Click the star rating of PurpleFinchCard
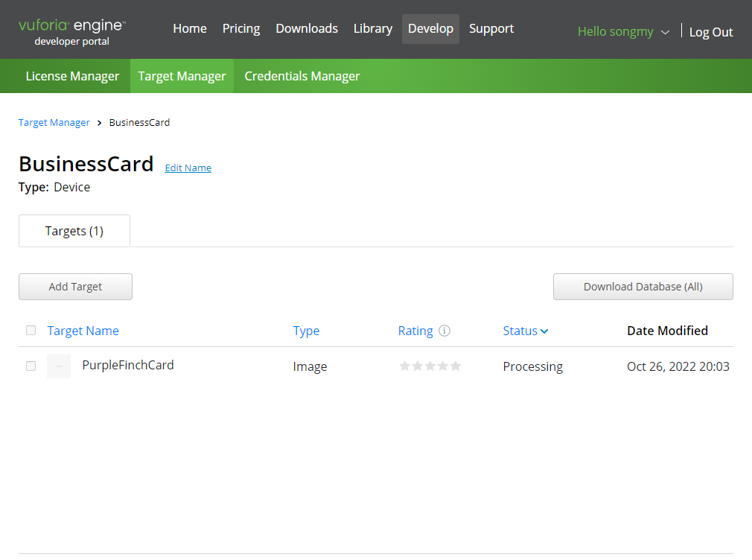The height and width of the screenshot is (560, 752). [430, 366]
